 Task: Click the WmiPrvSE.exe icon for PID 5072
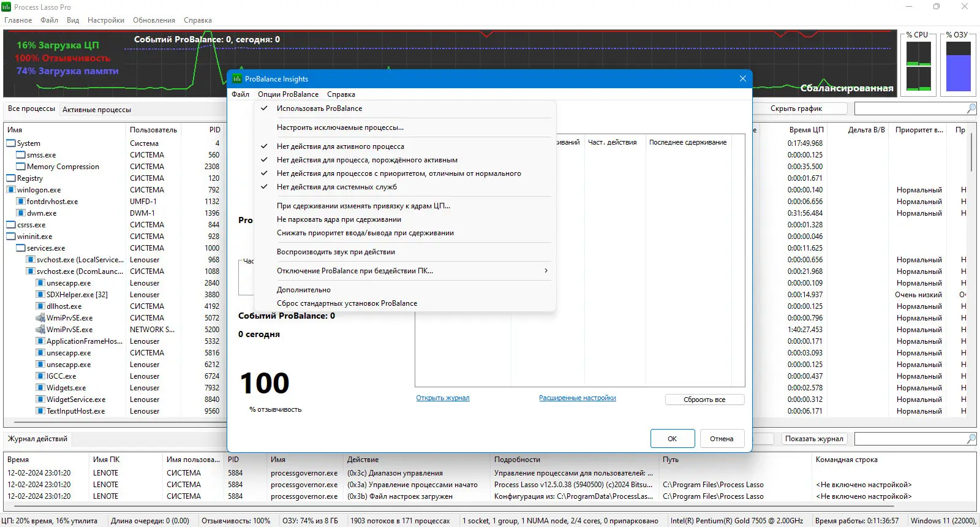[x=40, y=318]
